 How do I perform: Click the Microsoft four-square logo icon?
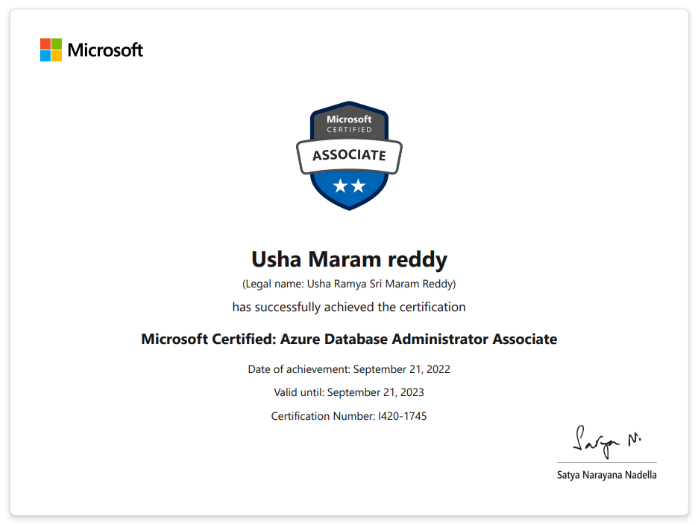coord(51,50)
